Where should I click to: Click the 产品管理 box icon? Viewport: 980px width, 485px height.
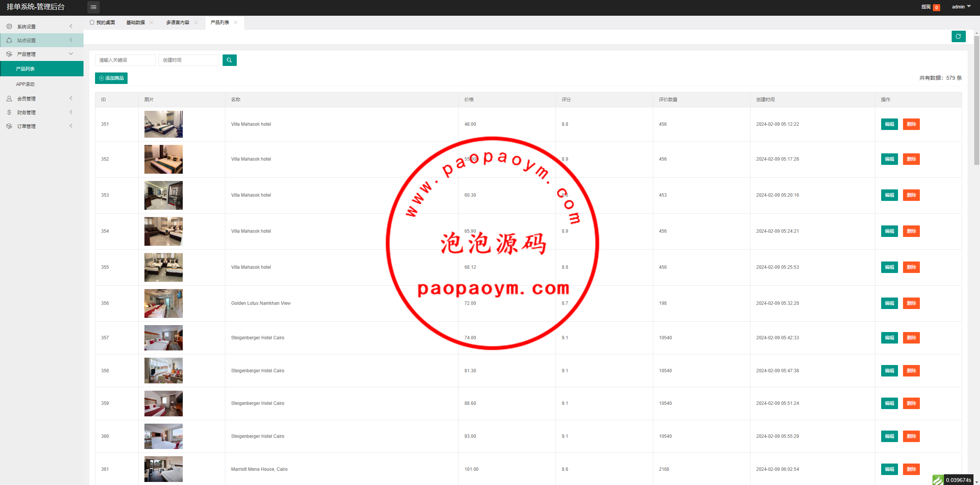(9, 54)
